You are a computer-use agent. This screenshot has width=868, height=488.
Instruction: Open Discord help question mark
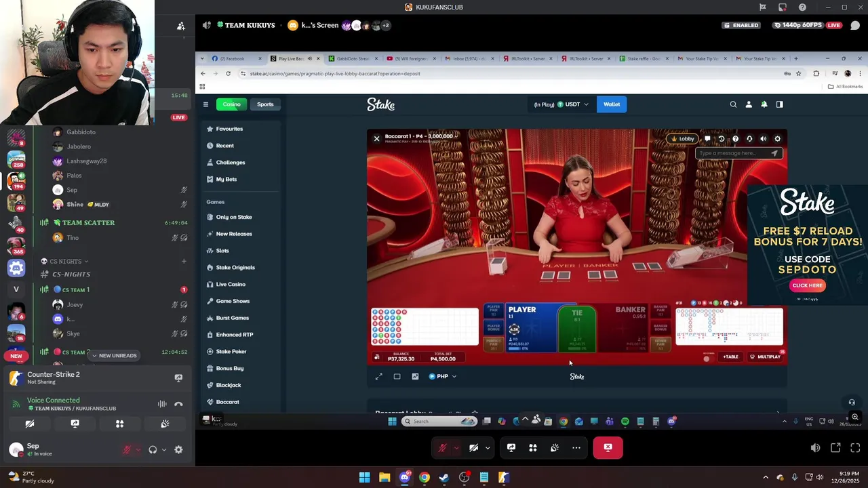(802, 7)
